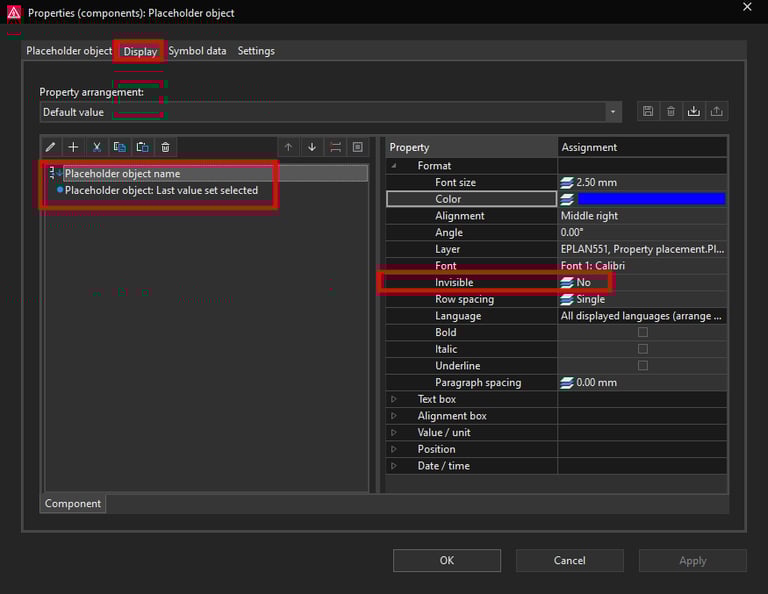Add a new property with plus icon
Viewport: 768px width, 594px height.
tap(73, 147)
